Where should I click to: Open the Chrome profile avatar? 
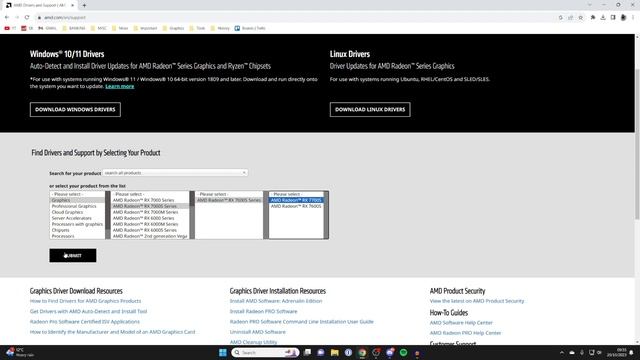point(623,18)
